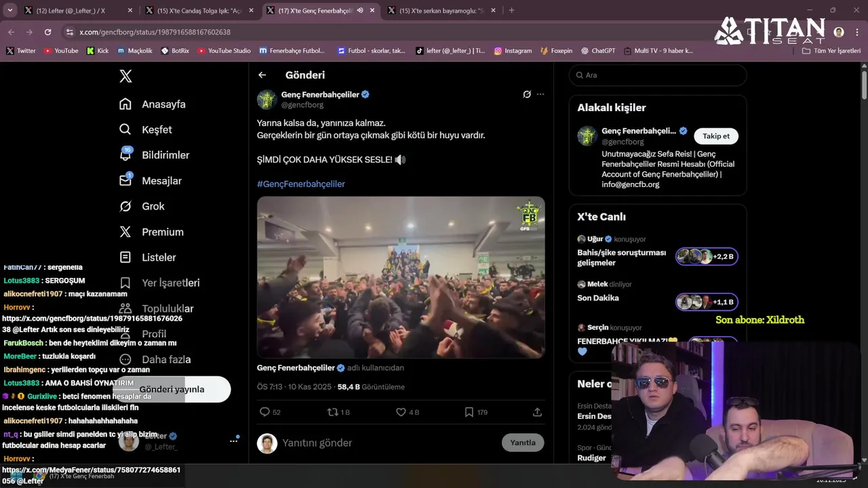Open the Twitter bookmark
The width and height of the screenshot is (868, 488).
[x=21, y=51]
